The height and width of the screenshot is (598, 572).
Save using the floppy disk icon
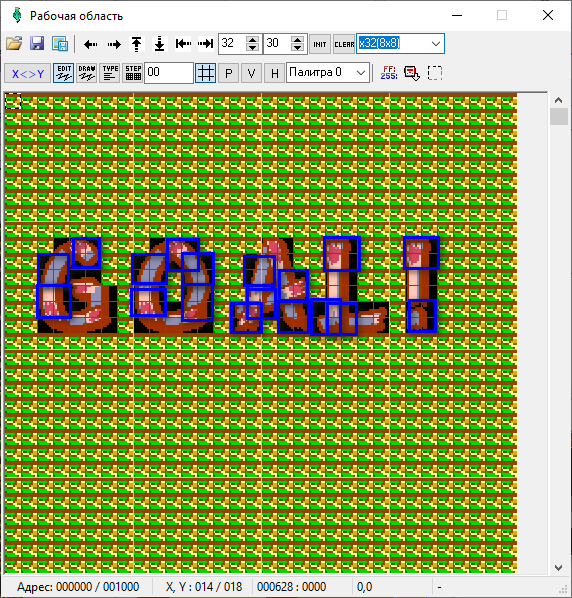(37, 44)
